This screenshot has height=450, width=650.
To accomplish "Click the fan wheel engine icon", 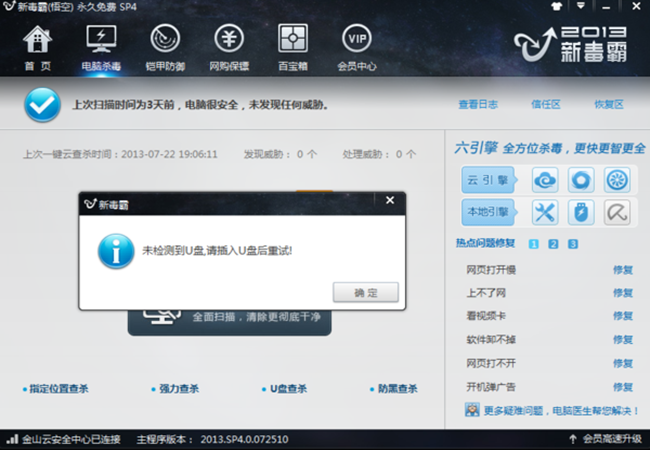I will [x=617, y=180].
